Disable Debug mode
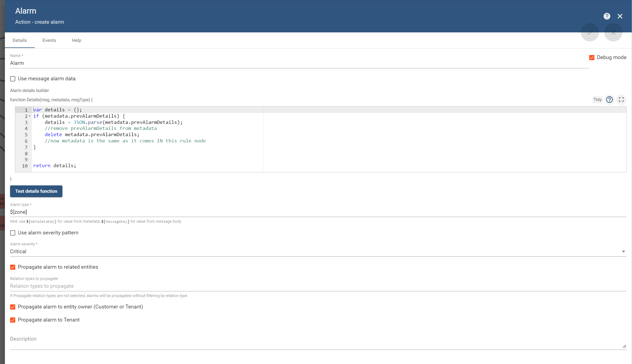This screenshot has height=364, width=632. pos(592,57)
